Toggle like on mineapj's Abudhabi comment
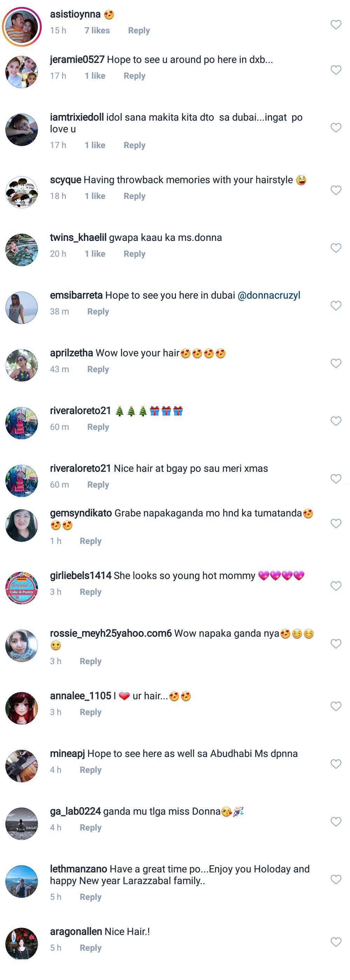This screenshot has width=350, height=980. click(336, 764)
